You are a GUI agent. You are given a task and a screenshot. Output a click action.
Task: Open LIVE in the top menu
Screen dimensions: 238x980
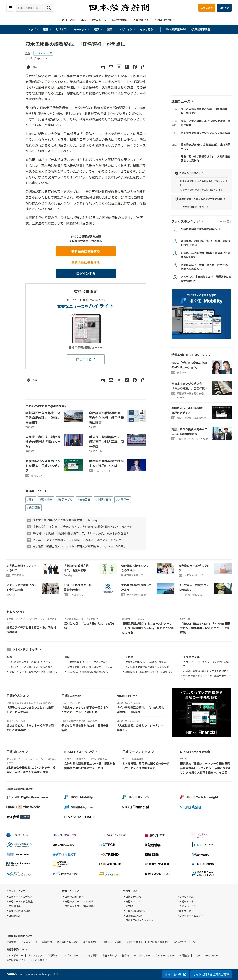point(83,20)
